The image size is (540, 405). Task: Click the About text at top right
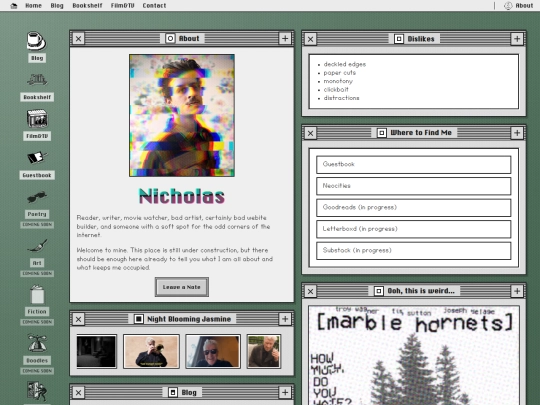tap(524, 6)
